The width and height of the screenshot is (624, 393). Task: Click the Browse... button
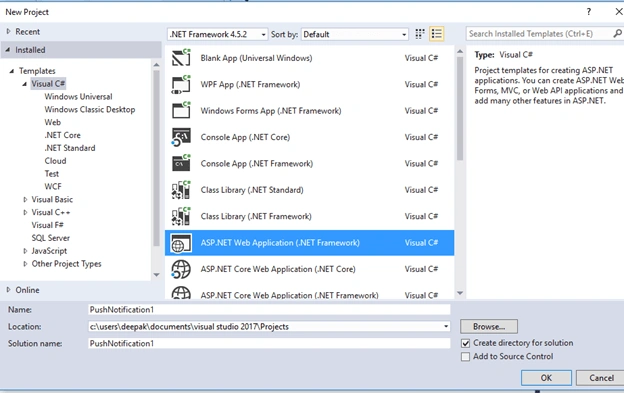point(489,327)
